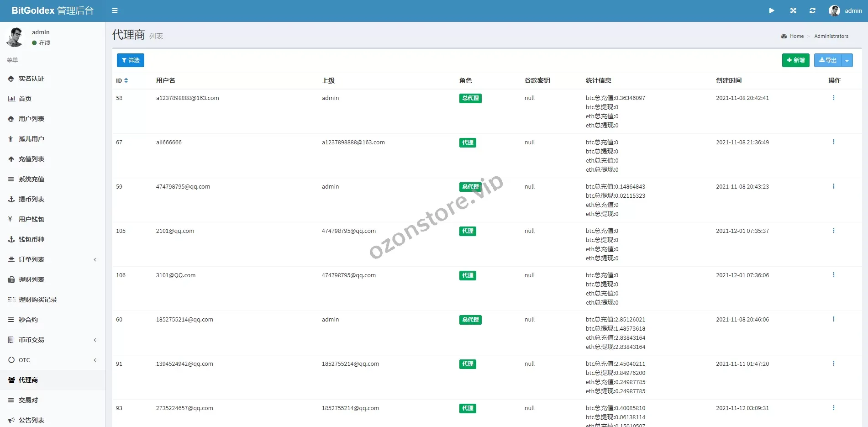Toggle the ID column sort arrows
The image size is (868, 427).
tap(126, 80)
